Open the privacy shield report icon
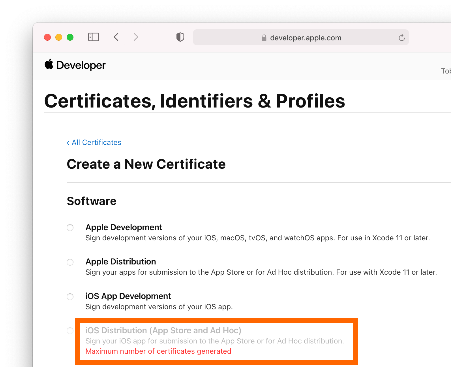 pos(180,37)
